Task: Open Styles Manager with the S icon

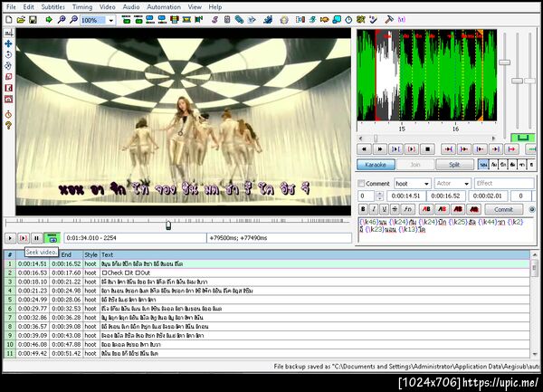Action: click(x=214, y=20)
